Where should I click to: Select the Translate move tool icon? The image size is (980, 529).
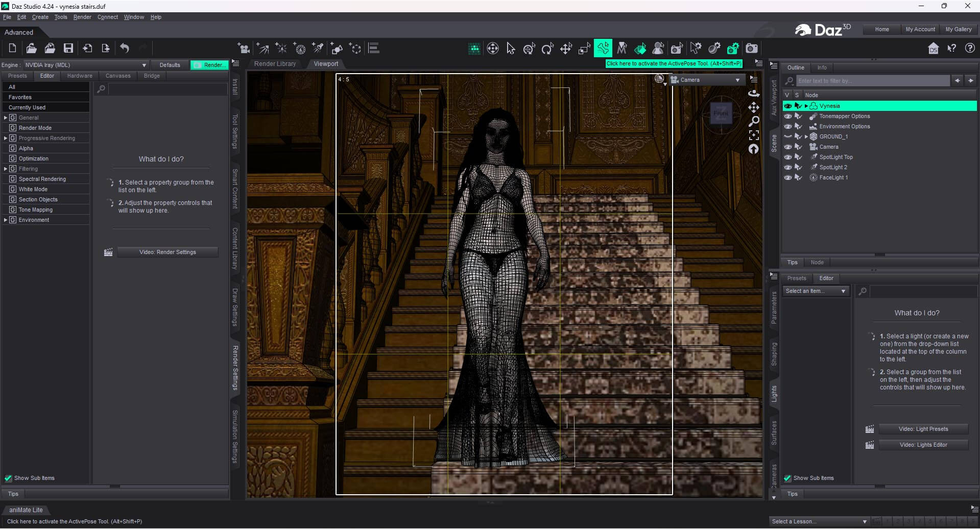pyautogui.click(x=566, y=49)
